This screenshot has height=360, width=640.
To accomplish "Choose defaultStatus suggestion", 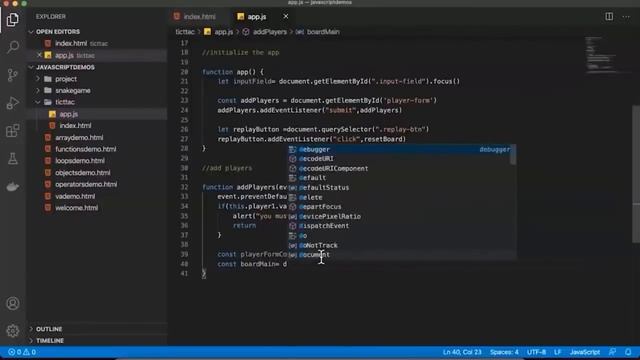I will click(399, 188).
